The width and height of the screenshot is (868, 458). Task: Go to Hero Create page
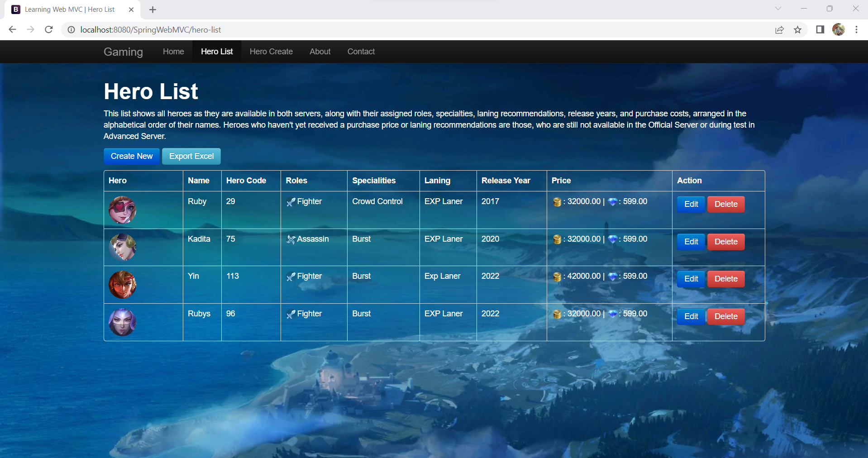pyautogui.click(x=271, y=52)
